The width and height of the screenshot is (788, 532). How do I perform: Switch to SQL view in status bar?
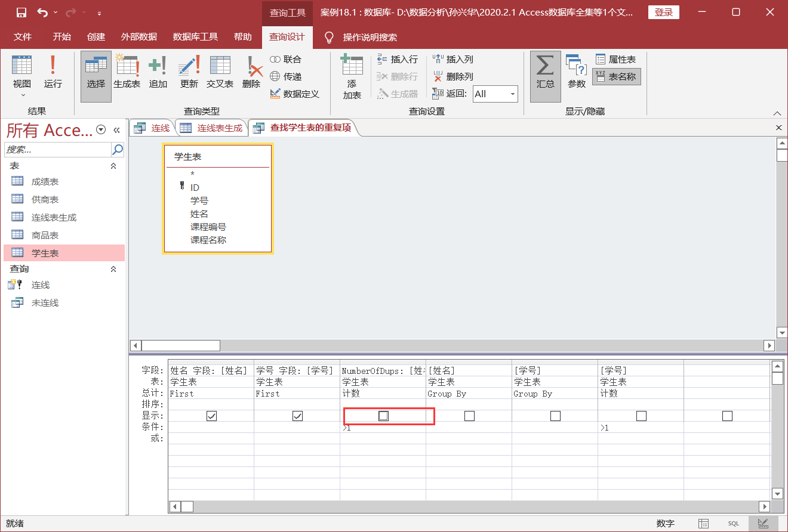(x=733, y=523)
